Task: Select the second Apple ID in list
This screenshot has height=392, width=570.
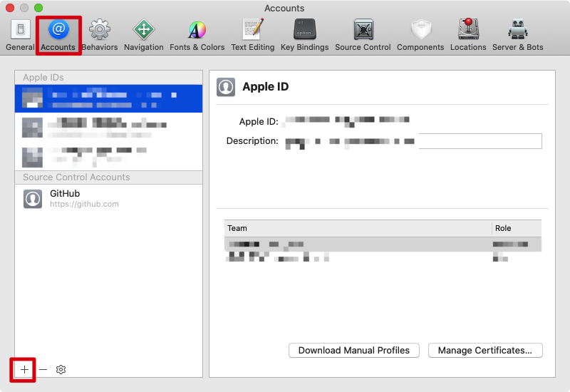Action: tap(109, 128)
